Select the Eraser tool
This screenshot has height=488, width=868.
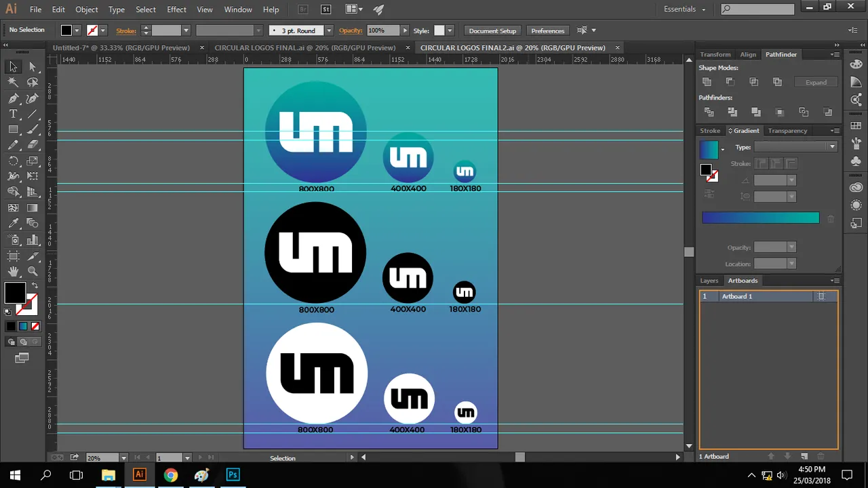[x=33, y=145]
